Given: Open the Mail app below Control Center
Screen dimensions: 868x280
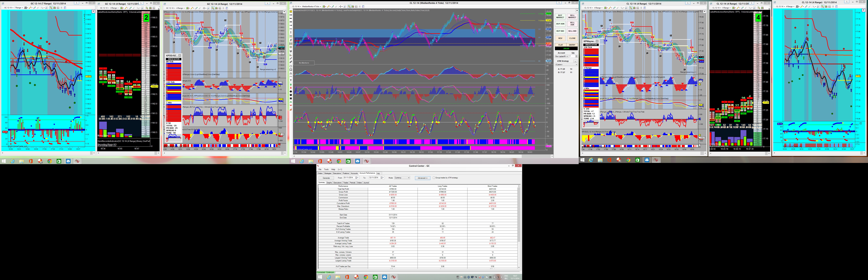Looking at the screenshot, I should point(384,277).
